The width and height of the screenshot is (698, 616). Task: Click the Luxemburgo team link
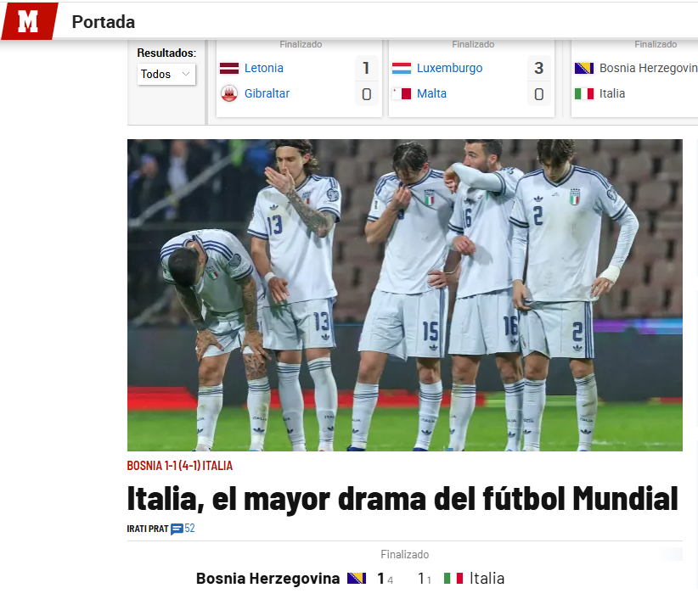449,68
